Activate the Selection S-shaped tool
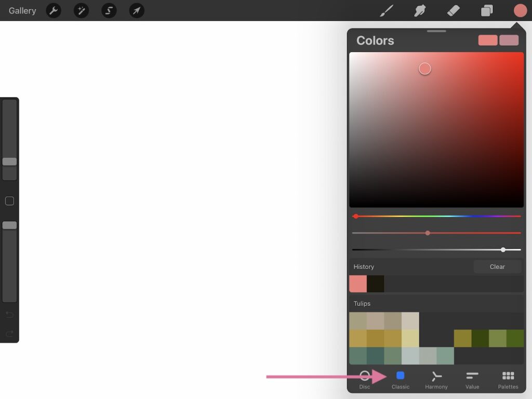Viewport: 532px width, 399px height. pyautogui.click(x=109, y=10)
